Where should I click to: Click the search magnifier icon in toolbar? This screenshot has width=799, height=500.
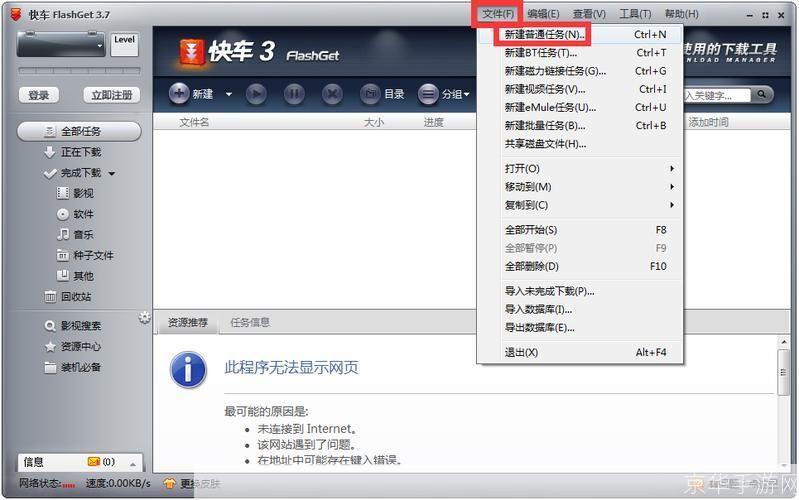761,95
